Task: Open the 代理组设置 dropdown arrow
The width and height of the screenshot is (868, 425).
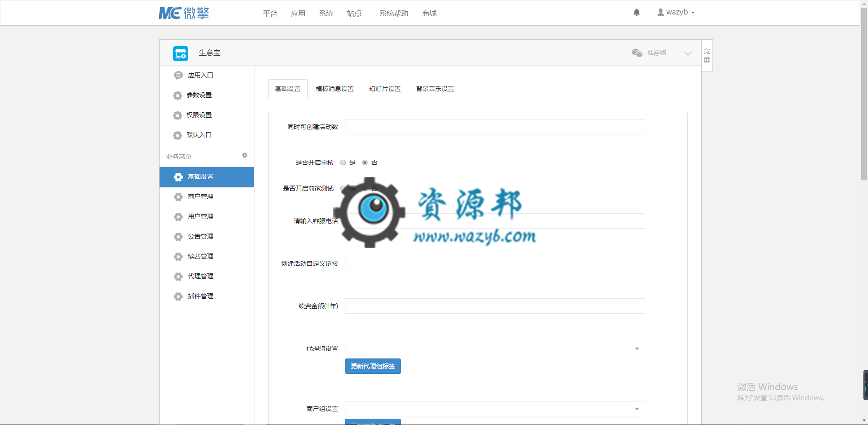Action: (637, 349)
